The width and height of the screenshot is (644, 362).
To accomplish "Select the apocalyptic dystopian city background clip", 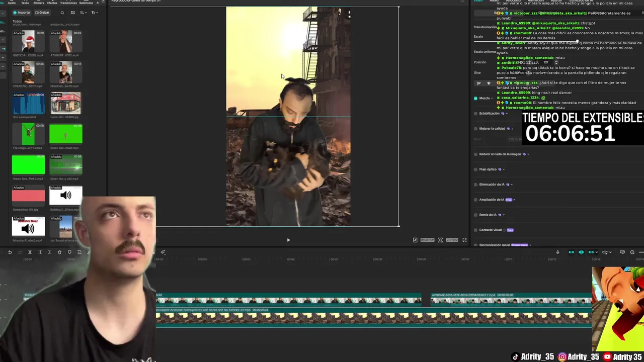I will pyautogui.click(x=374, y=317).
